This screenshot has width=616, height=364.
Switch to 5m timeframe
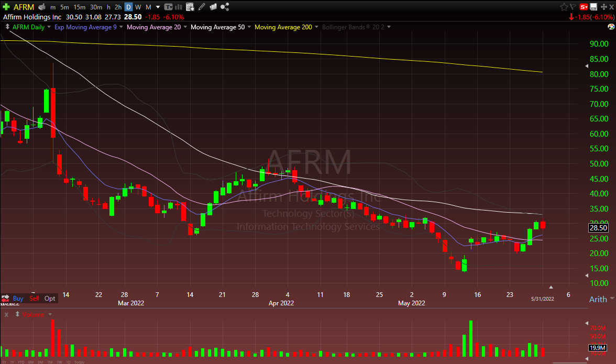point(64,7)
